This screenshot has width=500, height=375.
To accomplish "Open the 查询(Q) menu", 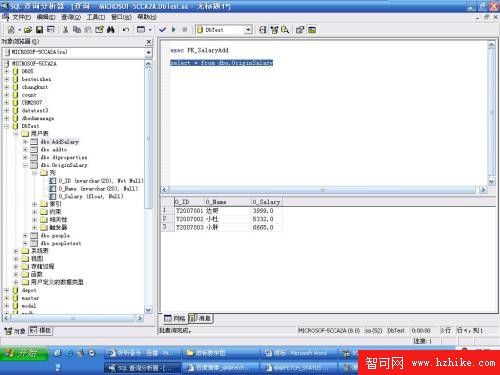I will point(71,17).
